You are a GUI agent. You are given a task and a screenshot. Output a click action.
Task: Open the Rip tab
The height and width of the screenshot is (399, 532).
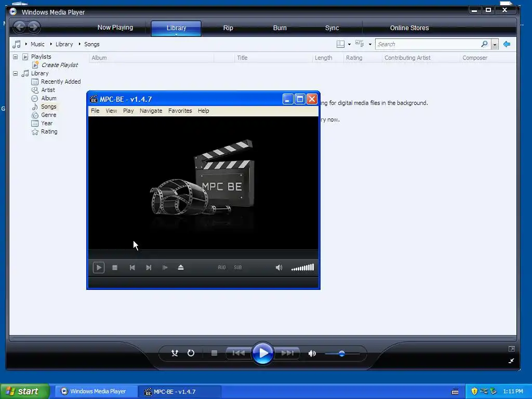point(228,28)
